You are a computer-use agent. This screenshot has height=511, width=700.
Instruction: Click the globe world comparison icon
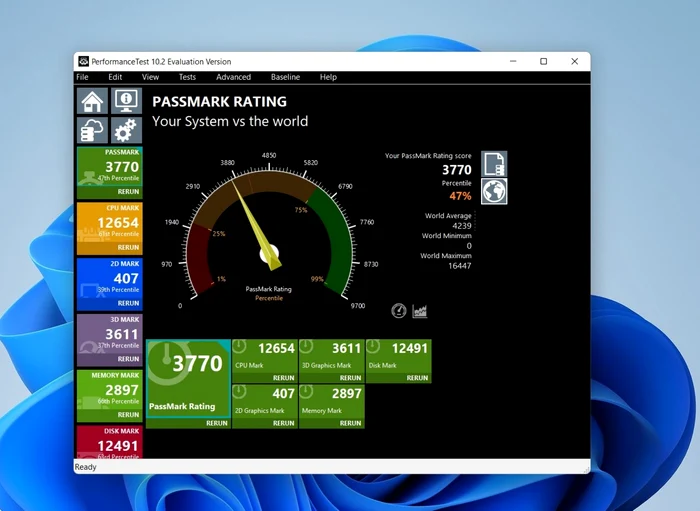click(494, 191)
